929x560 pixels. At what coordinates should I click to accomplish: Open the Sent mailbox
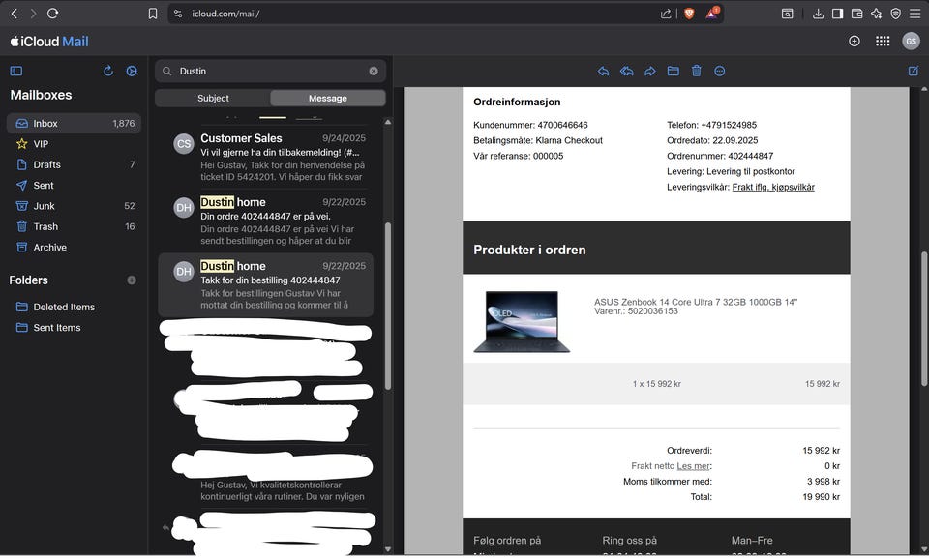(75, 186)
